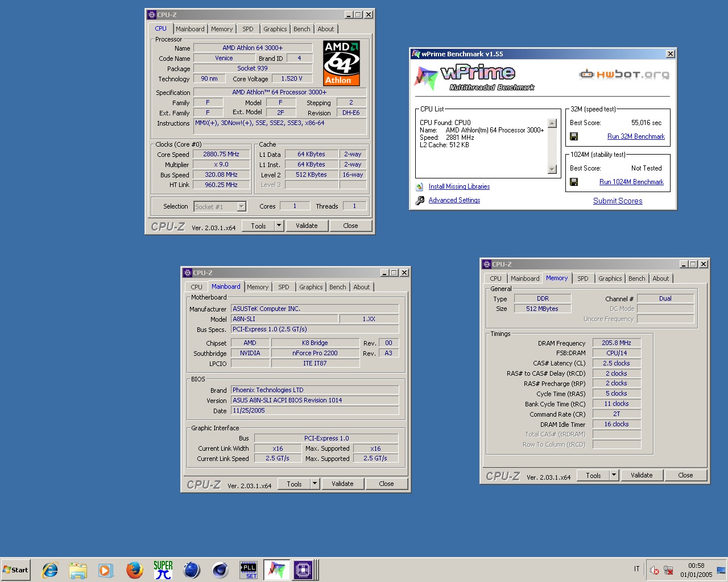Click Validate in the CPU tab window
The image size is (728, 582).
point(307,226)
